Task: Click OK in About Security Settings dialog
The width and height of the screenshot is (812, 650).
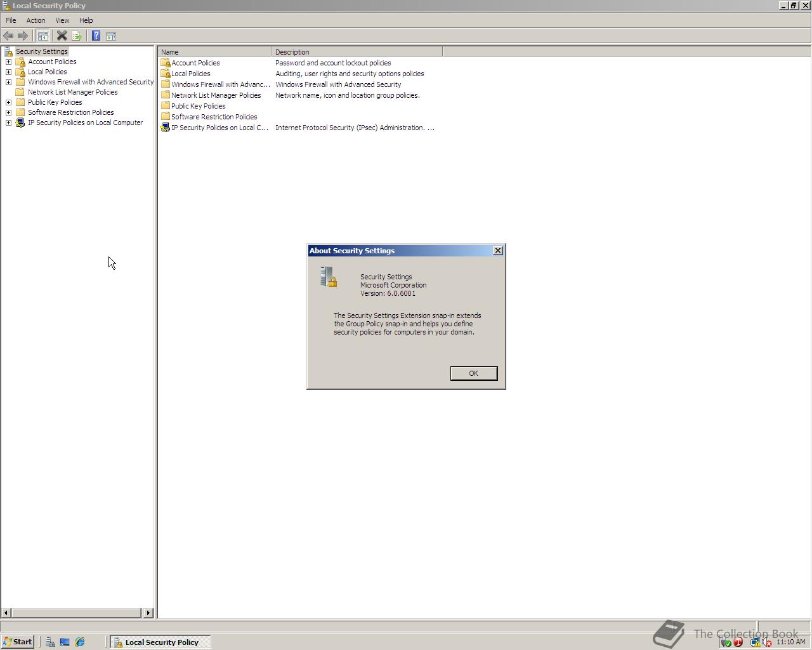Action: click(x=474, y=373)
